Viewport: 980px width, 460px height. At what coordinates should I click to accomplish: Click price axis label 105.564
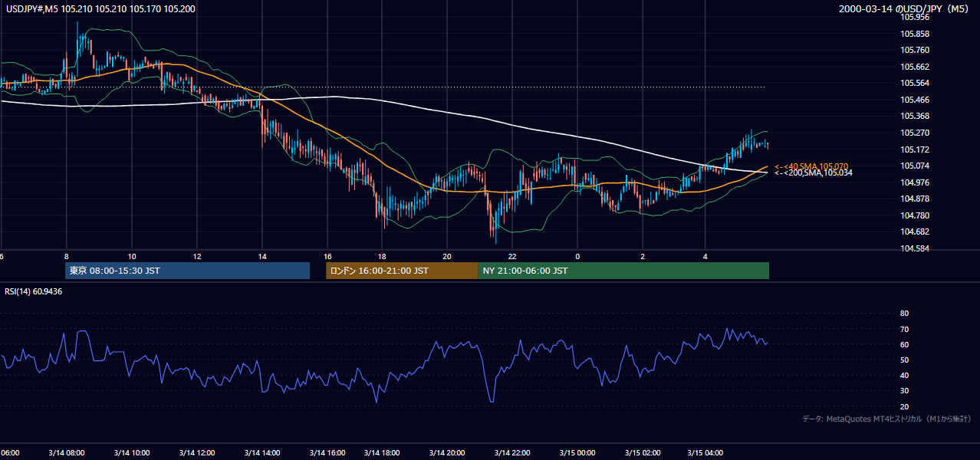[916, 84]
